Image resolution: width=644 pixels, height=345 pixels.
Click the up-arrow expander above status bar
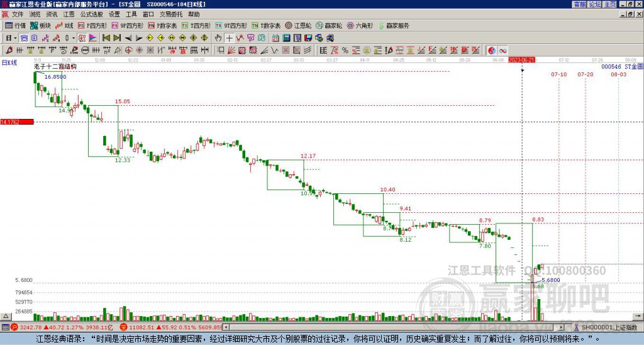6,316
